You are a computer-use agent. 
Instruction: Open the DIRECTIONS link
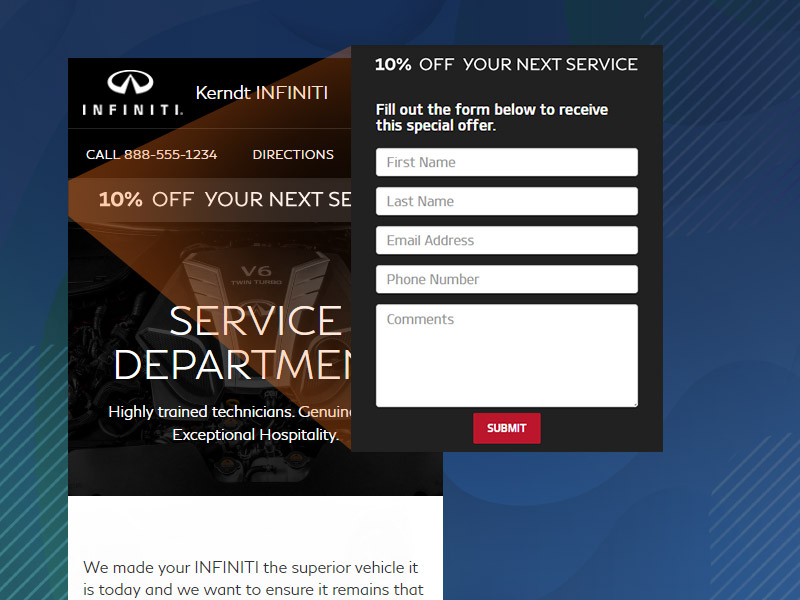tap(293, 155)
